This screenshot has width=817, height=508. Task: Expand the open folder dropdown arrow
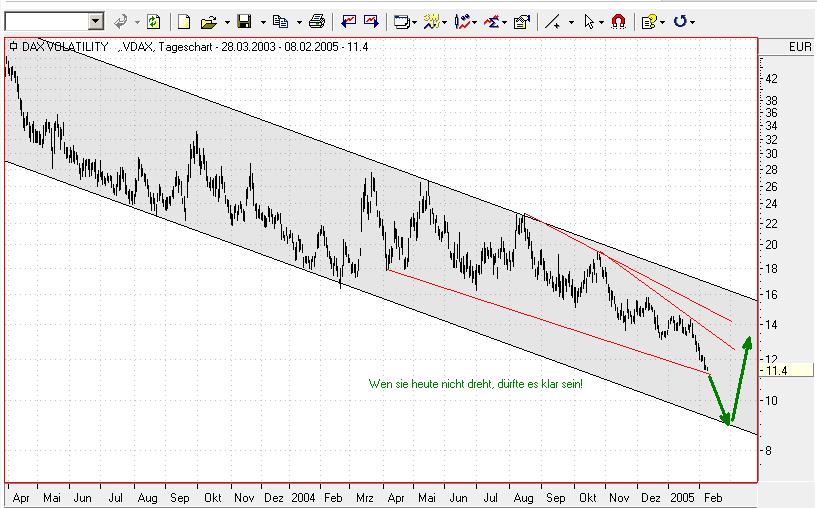point(227,22)
